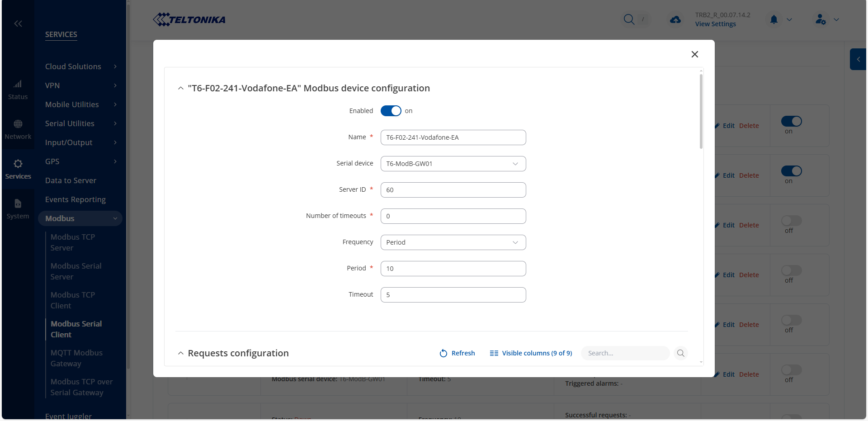This screenshot has height=421, width=868.
Task: Open the Status section in sidebar
Action: pos(18,90)
